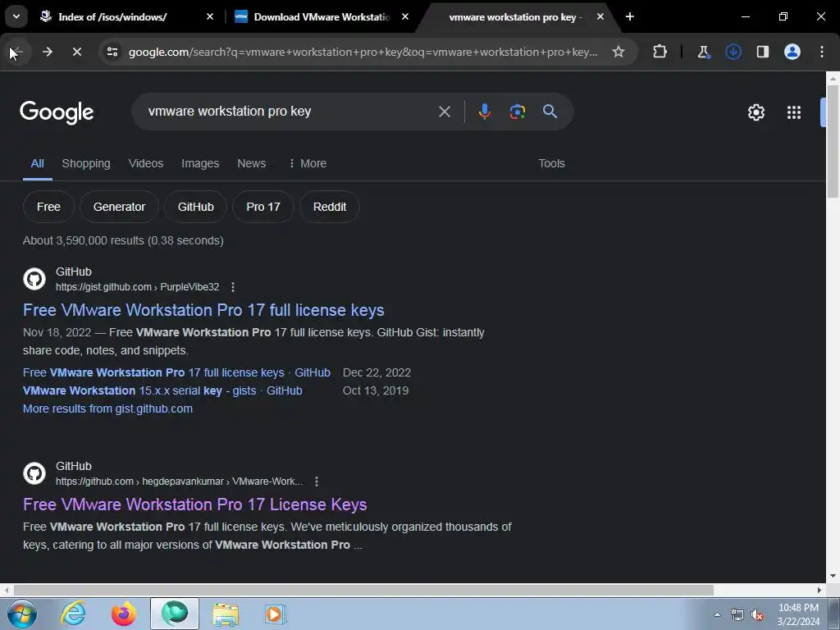Select the Shopping results tab
Image resolution: width=840 pixels, height=630 pixels.
pyautogui.click(x=85, y=163)
